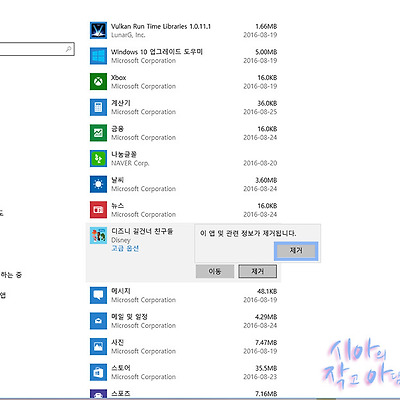Click the magnifier icon in search box

68,49
